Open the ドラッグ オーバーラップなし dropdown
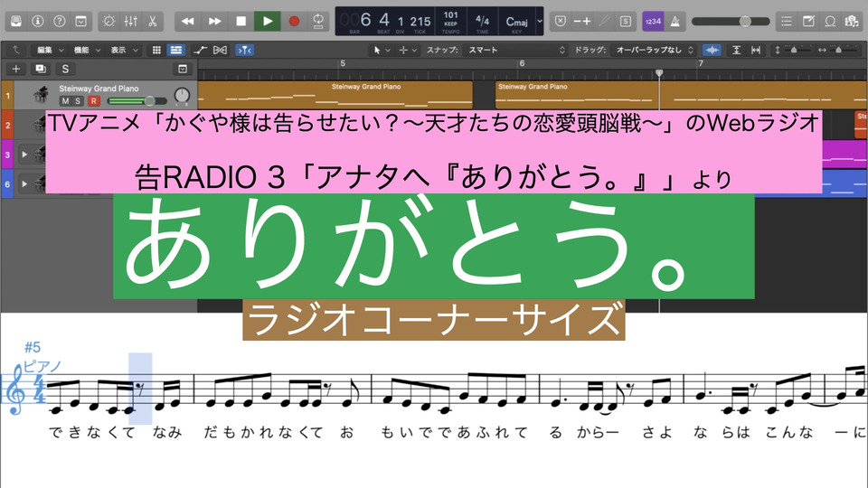 click(653, 50)
